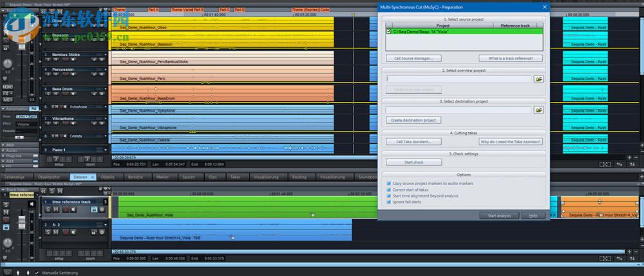This screenshot has width=644, height=276.
Task: Mute track 2 named S: 2
Action: pos(56,232)
